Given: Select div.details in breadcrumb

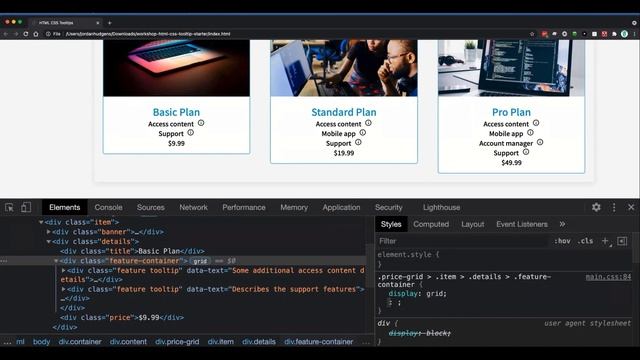Looking at the screenshot, I should coord(259,342).
